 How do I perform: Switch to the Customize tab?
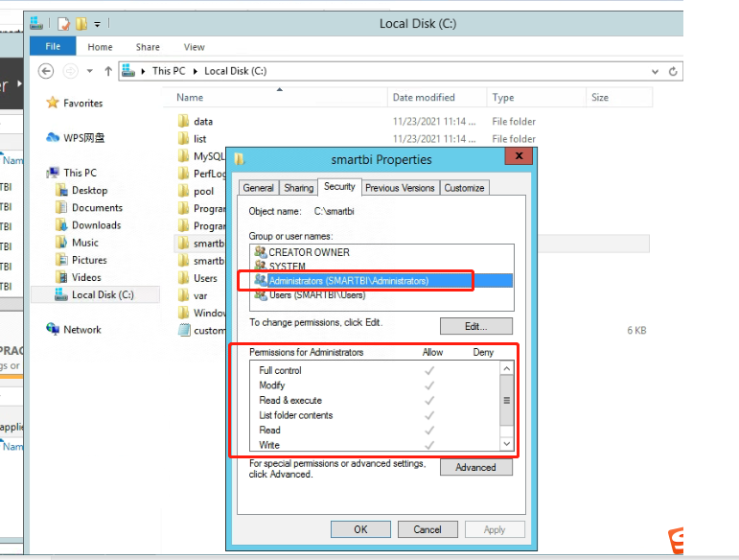click(x=464, y=188)
